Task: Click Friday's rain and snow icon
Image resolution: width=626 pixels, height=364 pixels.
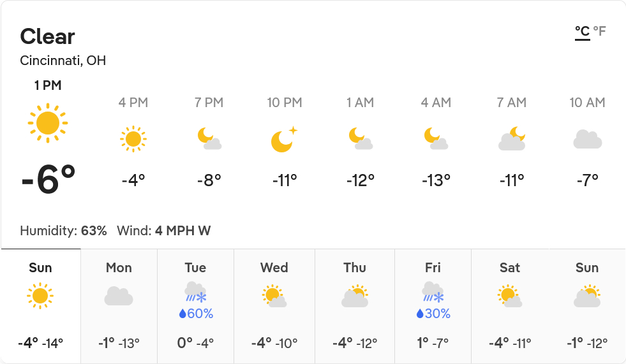Action: [433, 292]
